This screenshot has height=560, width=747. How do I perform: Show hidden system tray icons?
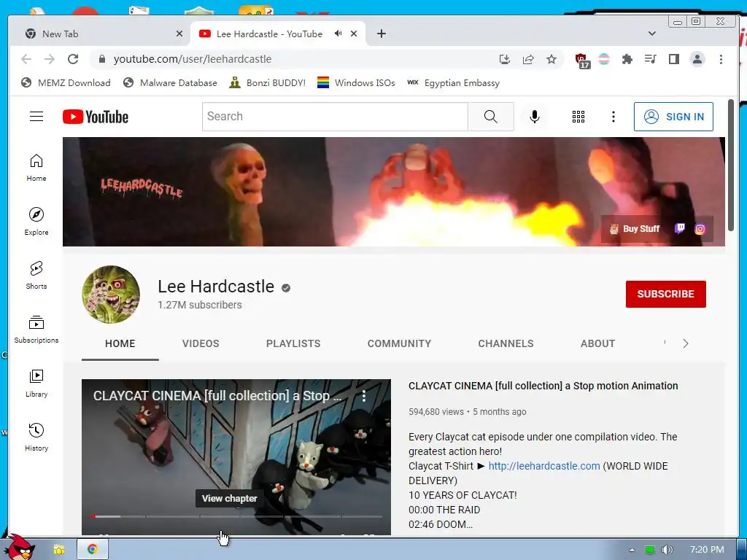[632, 550]
